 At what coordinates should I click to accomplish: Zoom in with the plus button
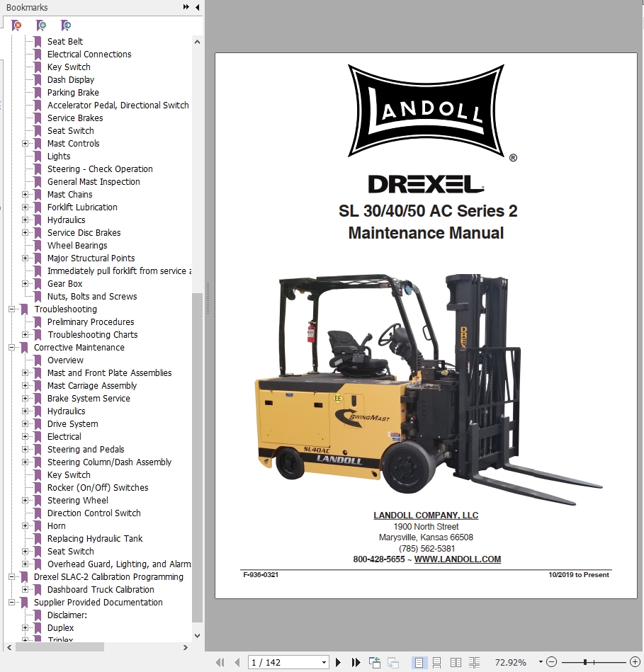click(x=635, y=662)
